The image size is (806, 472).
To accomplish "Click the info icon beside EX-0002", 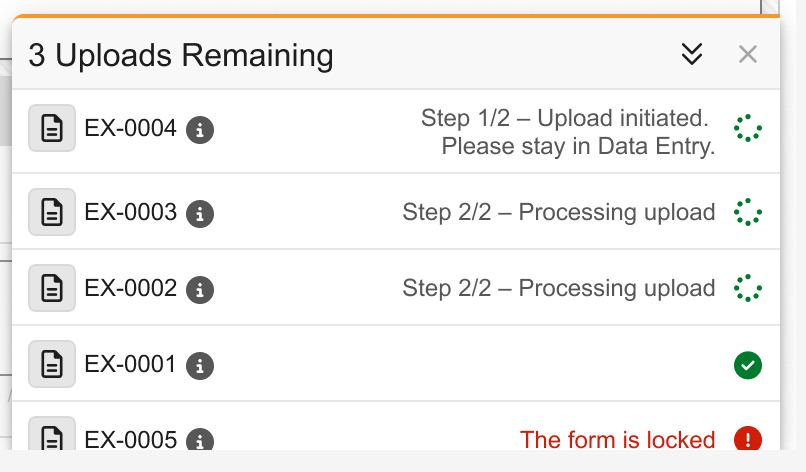I will 201,290.
